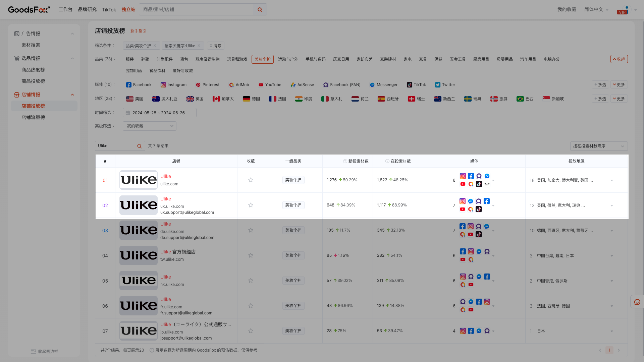Viewport: 644px width, 362px height.
Task: Click the 清除 filters button
Action: click(x=215, y=46)
